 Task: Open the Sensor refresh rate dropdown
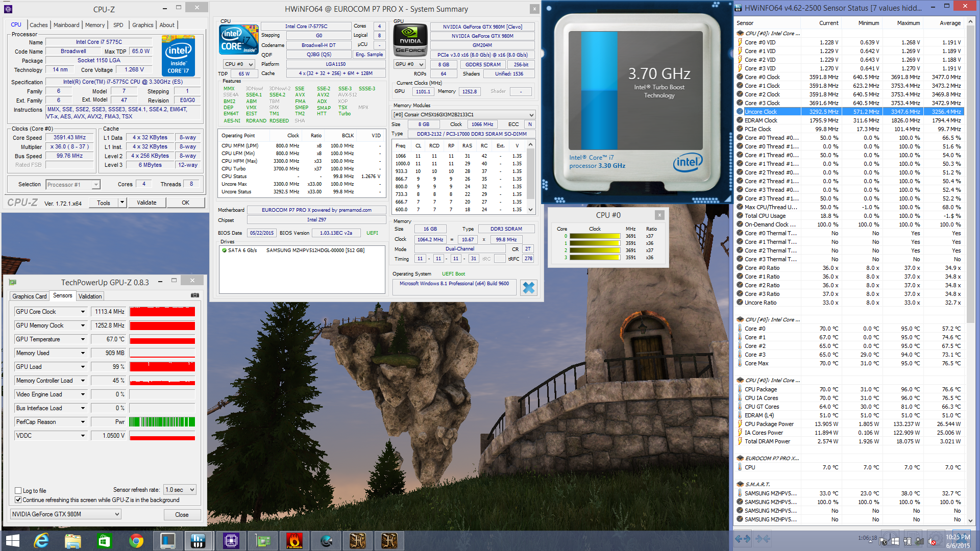pos(180,490)
